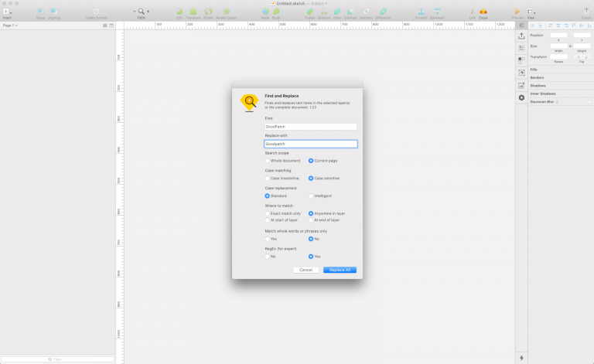Click the lightning bolt icon at bottom right
The width and height of the screenshot is (594, 364).
[x=521, y=358]
